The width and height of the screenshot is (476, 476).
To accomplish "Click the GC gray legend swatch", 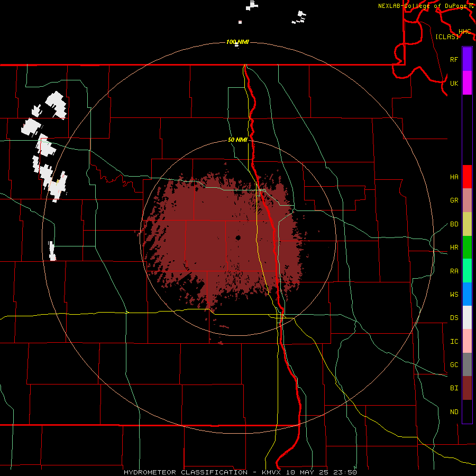I will click(x=467, y=364).
